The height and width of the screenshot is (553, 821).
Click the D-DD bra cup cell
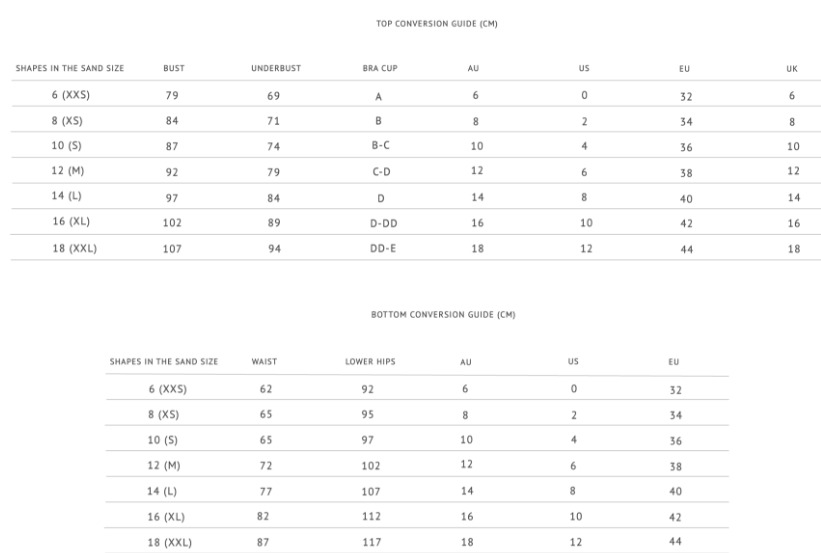click(383, 223)
